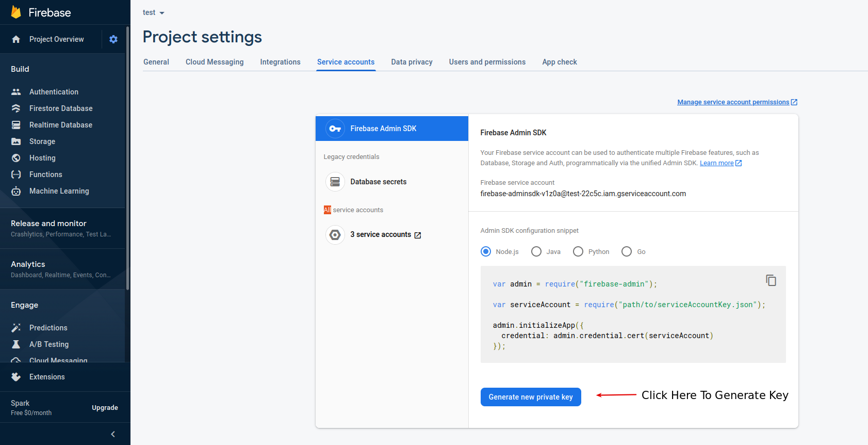Select the Java radio button
The width and height of the screenshot is (868, 445).
(536, 251)
